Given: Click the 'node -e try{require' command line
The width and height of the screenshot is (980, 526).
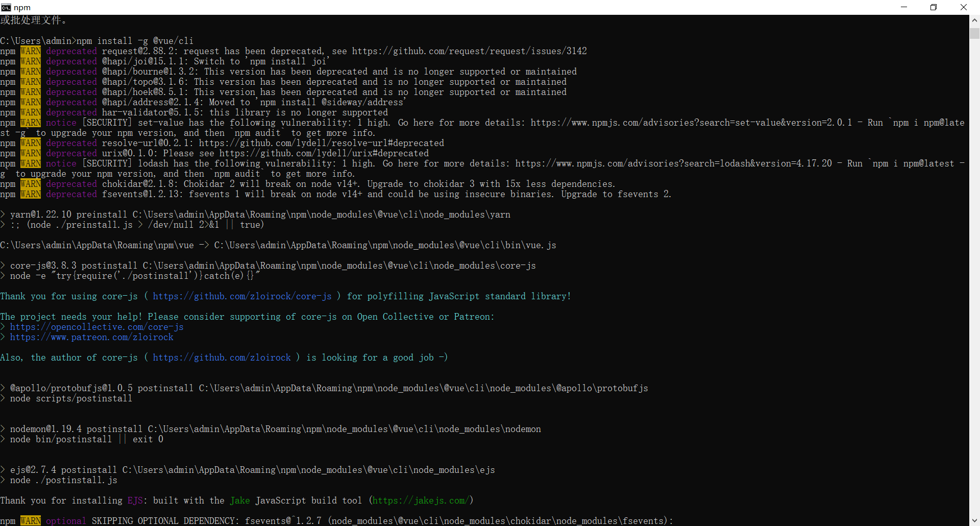Looking at the screenshot, I should [x=130, y=276].
